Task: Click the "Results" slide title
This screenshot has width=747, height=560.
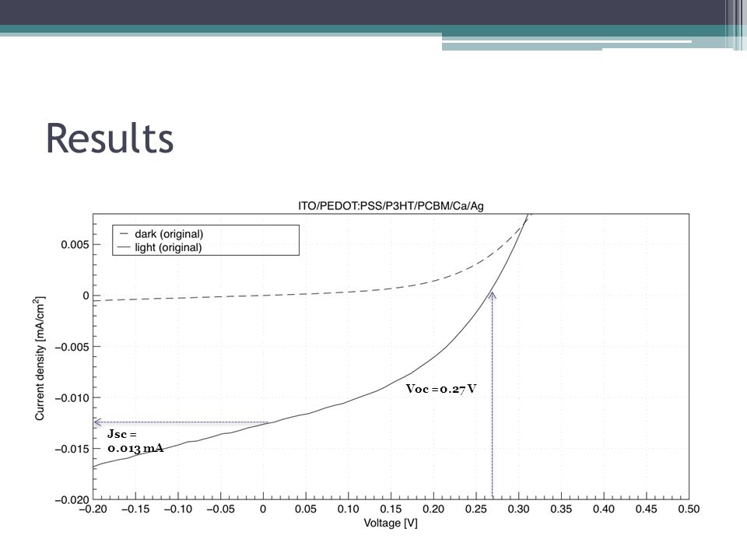Action: (x=110, y=138)
